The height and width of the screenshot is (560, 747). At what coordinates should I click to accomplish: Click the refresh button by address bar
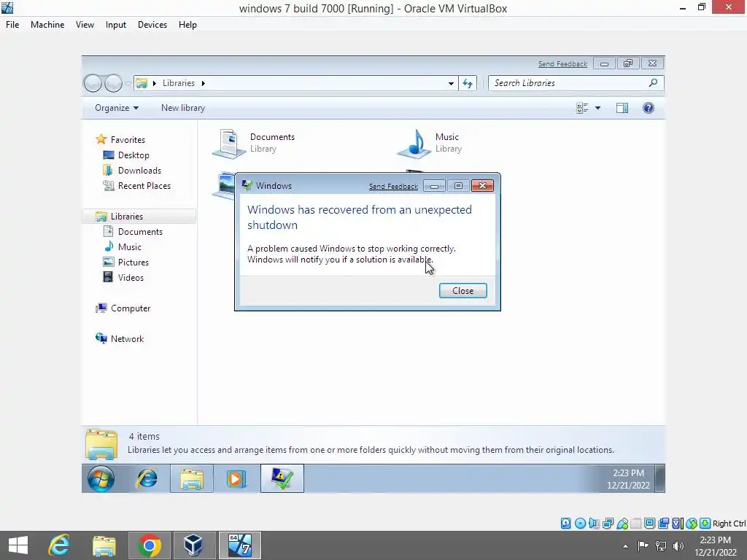pyautogui.click(x=468, y=83)
